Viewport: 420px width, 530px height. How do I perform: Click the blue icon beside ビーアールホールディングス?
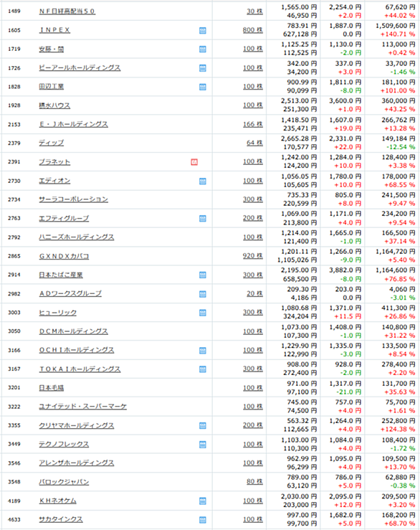point(203,68)
